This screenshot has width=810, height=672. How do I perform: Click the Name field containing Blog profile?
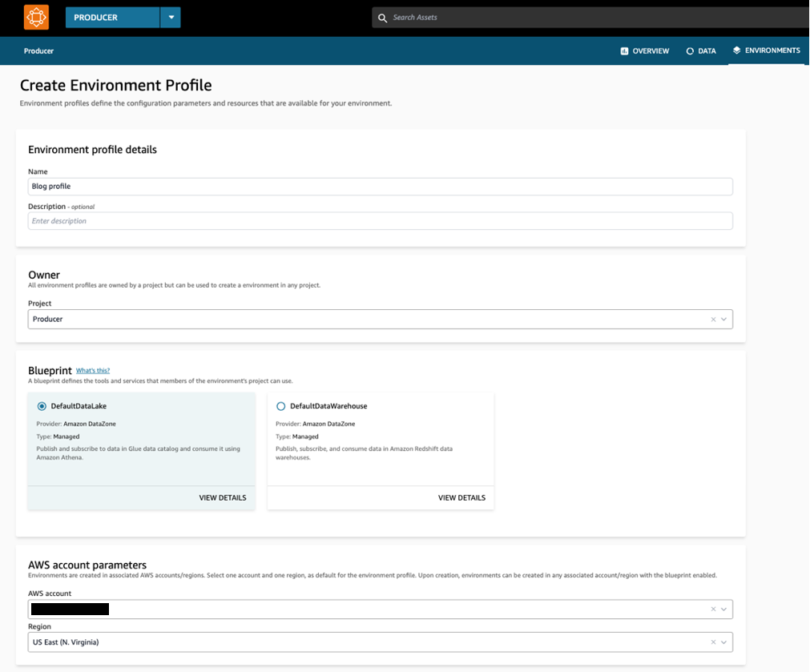381,187
